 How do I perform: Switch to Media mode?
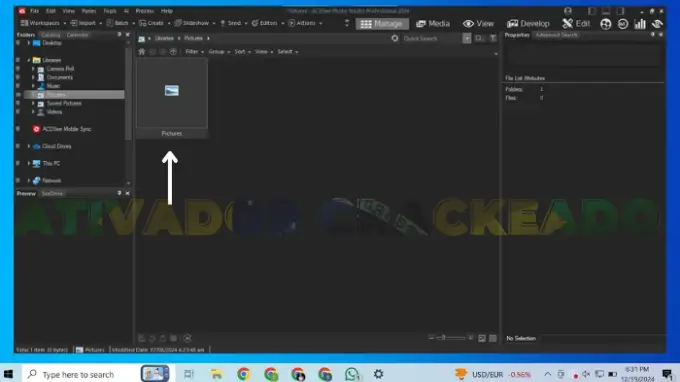[433, 23]
